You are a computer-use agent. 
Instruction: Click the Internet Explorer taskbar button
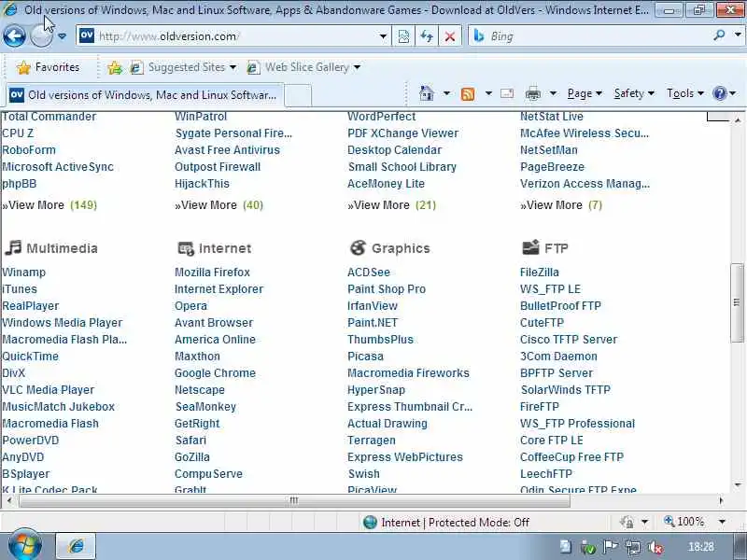(77, 546)
